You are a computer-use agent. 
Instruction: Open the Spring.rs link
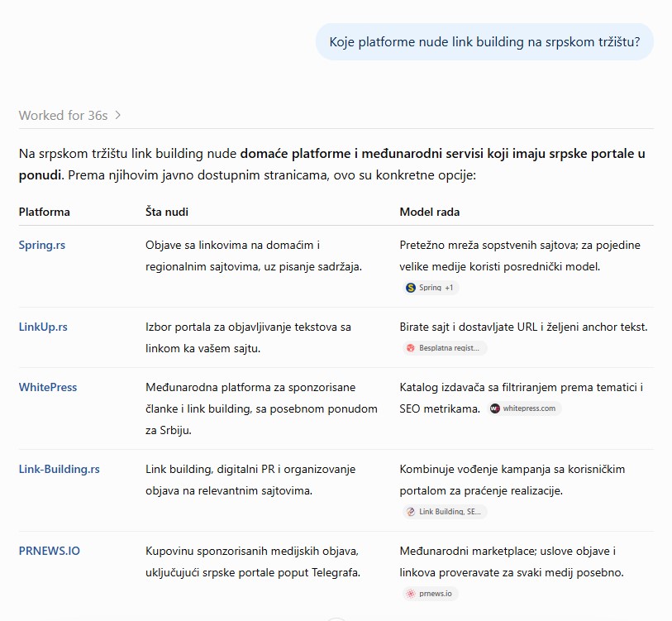click(42, 245)
